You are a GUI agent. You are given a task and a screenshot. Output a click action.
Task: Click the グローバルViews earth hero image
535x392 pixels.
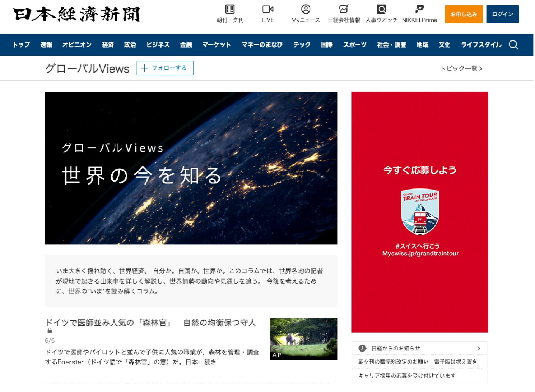pyautogui.click(x=191, y=168)
